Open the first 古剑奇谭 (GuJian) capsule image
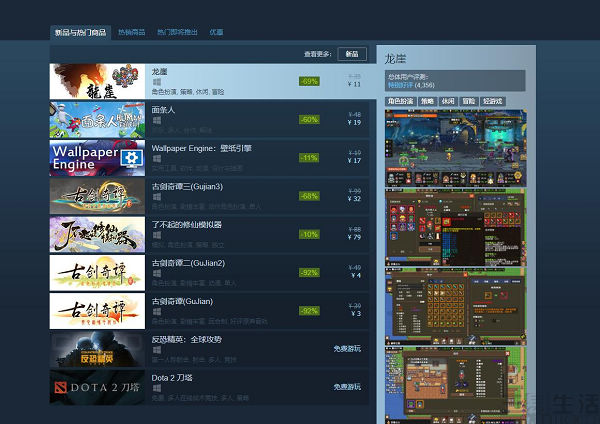The image size is (600, 424). (x=97, y=311)
